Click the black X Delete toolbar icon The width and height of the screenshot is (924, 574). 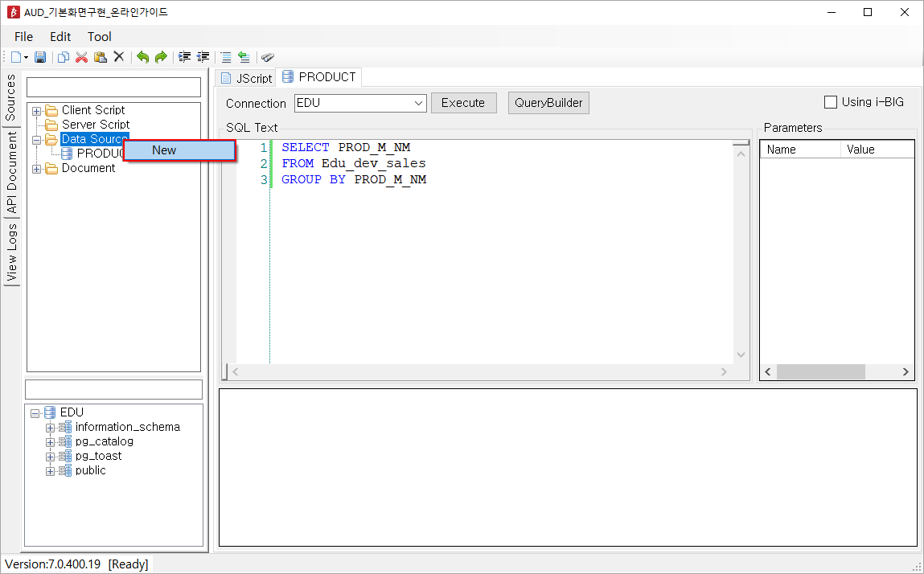click(x=119, y=56)
